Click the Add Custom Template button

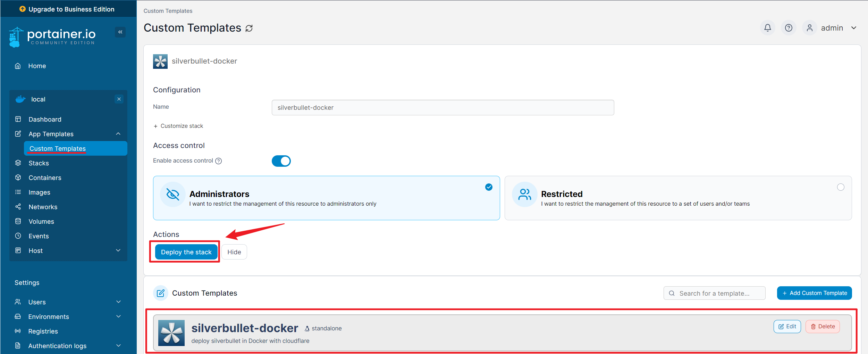coord(814,293)
